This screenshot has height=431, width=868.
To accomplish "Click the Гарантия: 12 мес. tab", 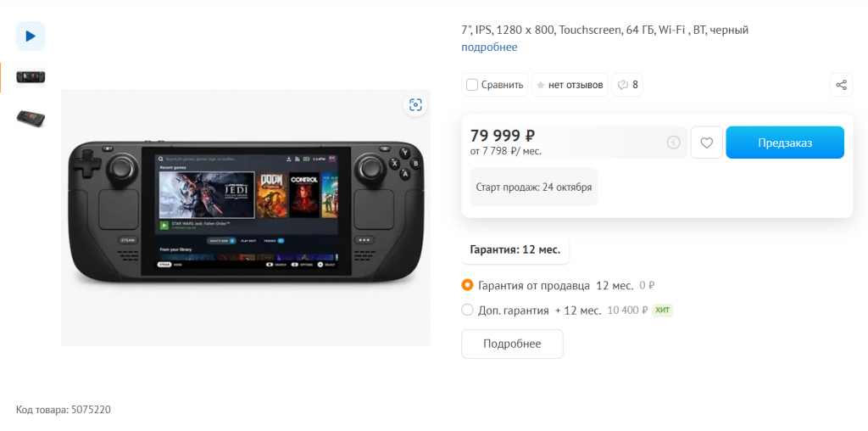I will click(515, 249).
